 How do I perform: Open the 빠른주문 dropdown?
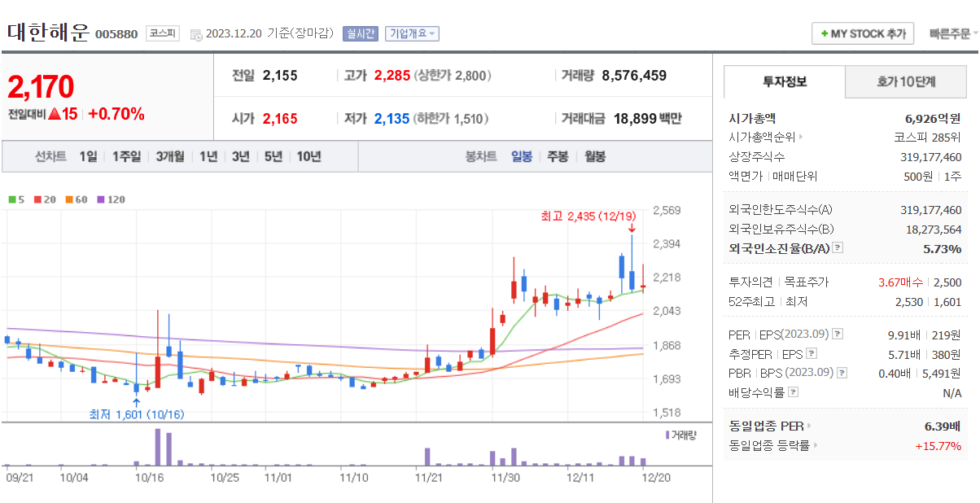coord(952,34)
